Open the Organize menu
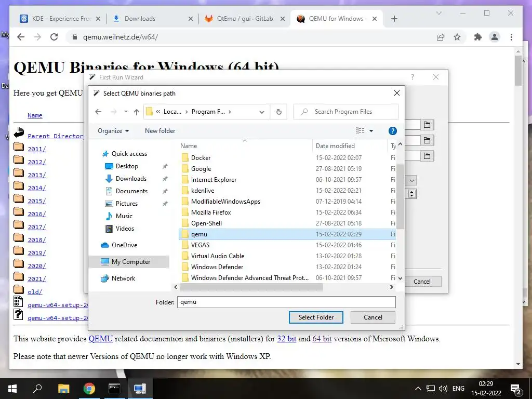Viewport: 532px width, 399px height. point(113,131)
